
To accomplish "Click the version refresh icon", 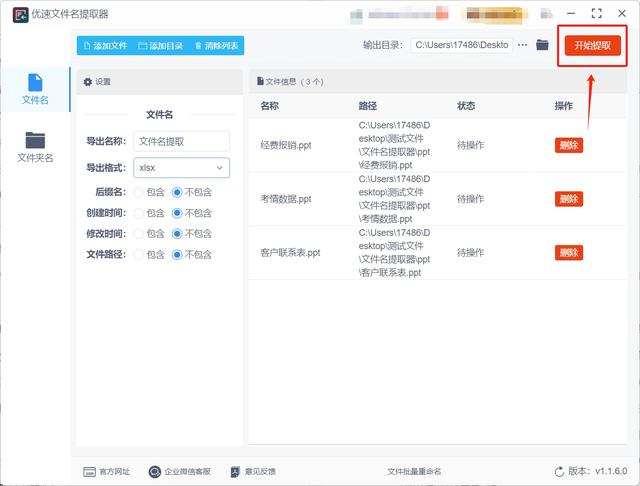I will point(559,472).
